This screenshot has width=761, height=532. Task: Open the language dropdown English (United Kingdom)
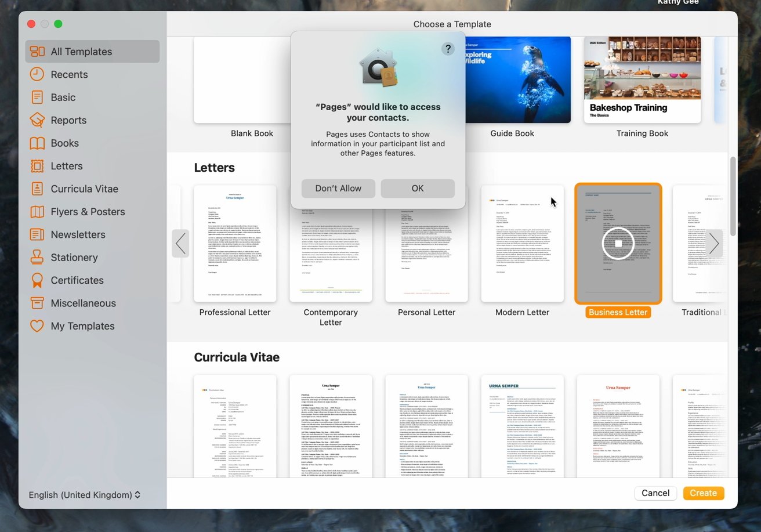(85, 495)
